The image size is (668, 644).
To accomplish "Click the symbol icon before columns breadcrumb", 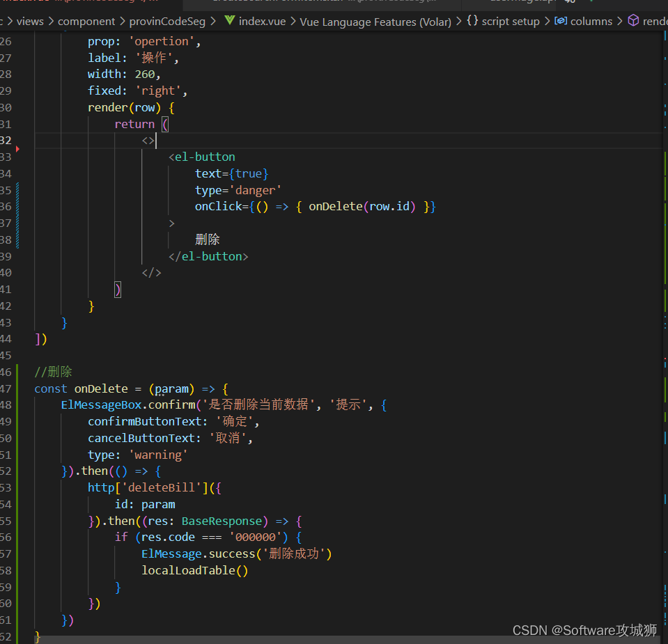I will click(560, 21).
